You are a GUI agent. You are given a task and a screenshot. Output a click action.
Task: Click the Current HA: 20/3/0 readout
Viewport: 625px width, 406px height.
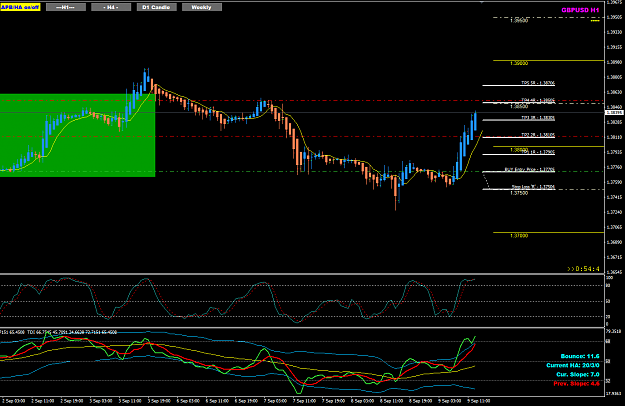573,365
